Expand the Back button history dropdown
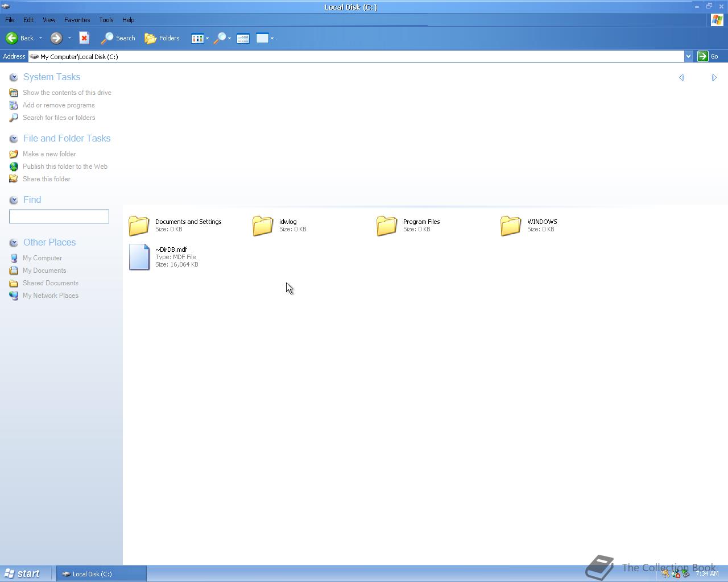Viewport: 728px width, 582px height. [40, 38]
